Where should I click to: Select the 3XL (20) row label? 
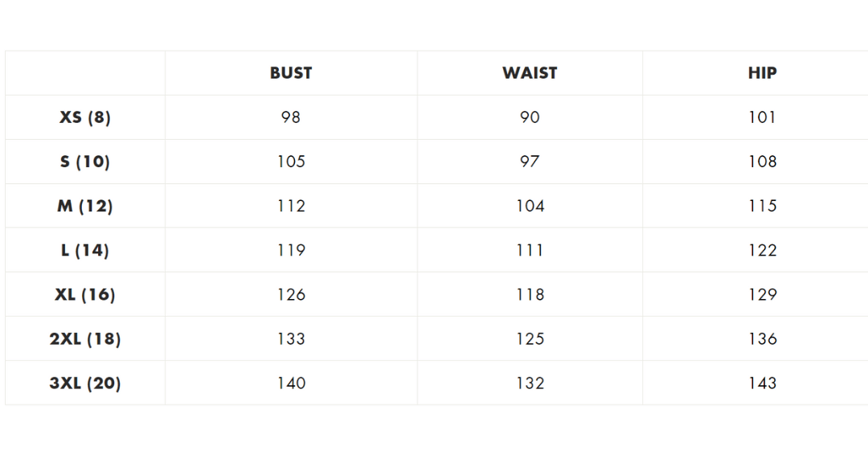pos(85,383)
